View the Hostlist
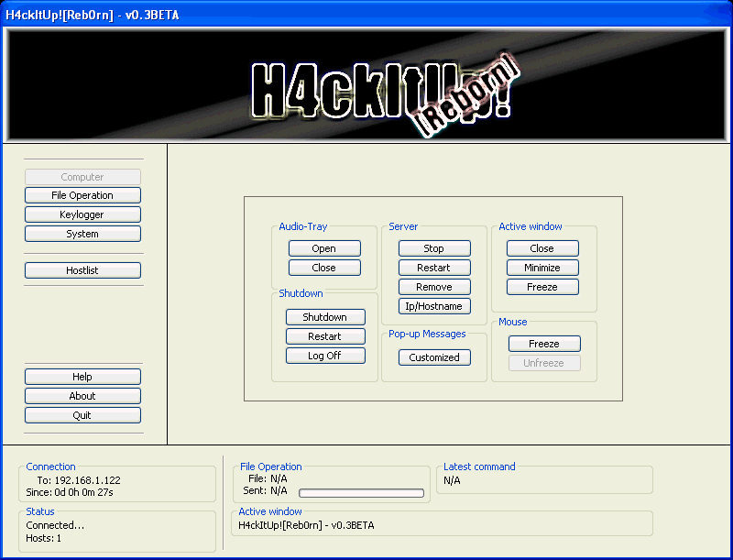This screenshot has height=560, width=733. tap(82, 269)
